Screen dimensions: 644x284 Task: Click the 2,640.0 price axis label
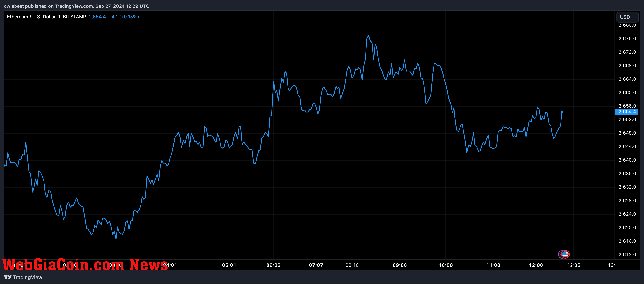627,160
